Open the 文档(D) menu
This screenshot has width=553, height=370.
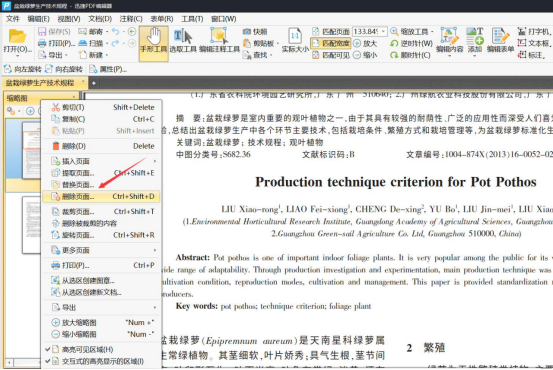tap(100, 19)
